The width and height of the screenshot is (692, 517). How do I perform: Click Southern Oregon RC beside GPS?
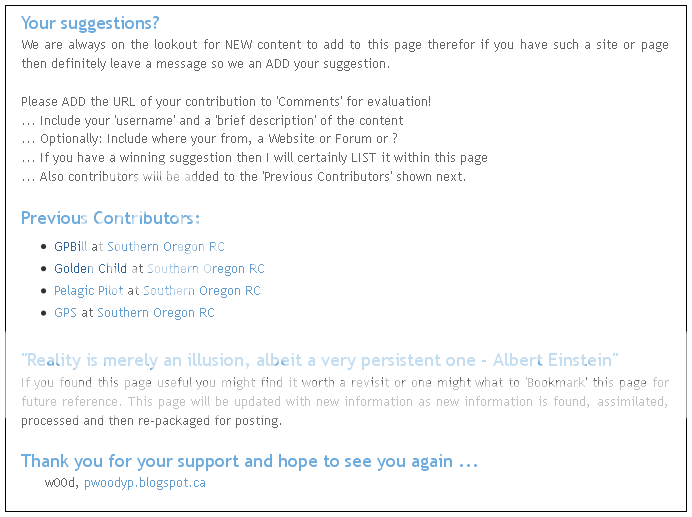coord(155,313)
